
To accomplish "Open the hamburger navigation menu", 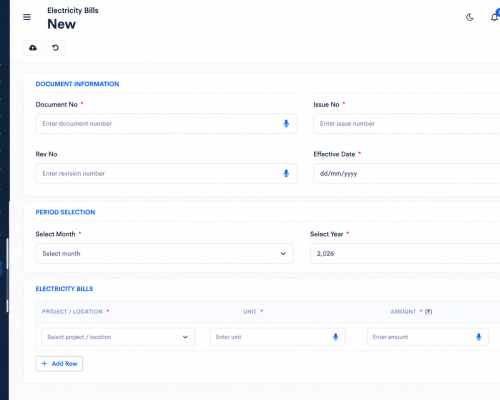I will (x=27, y=17).
